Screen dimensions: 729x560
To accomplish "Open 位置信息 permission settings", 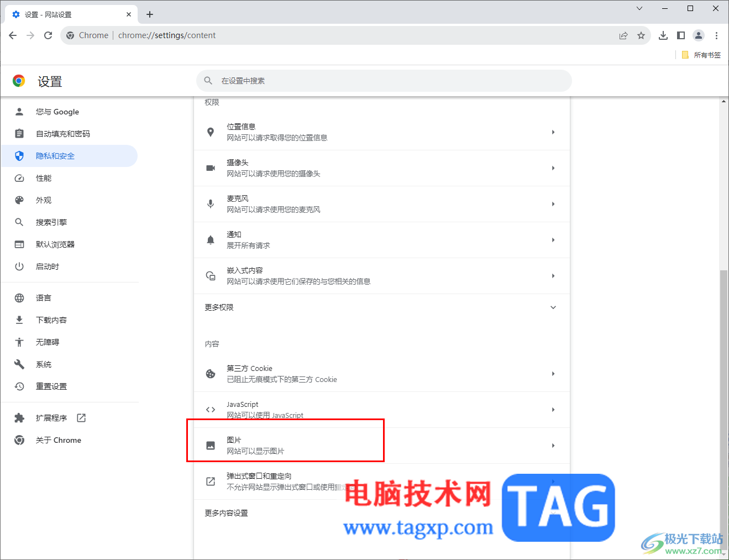I will click(x=382, y=132).
